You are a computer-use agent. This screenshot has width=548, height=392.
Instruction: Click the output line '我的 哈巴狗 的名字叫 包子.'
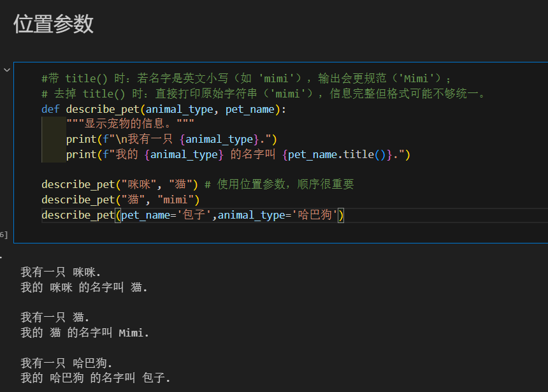click(96, 378)
